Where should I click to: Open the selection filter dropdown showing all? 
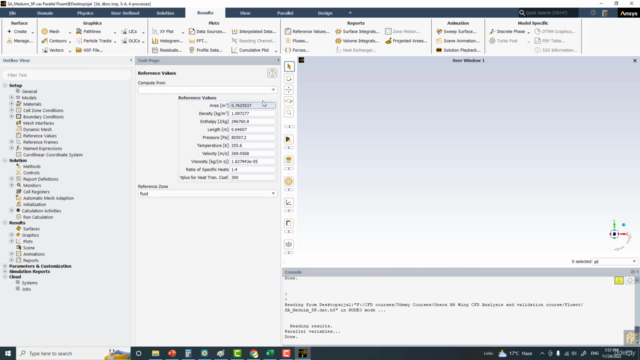tap(615, 261)
